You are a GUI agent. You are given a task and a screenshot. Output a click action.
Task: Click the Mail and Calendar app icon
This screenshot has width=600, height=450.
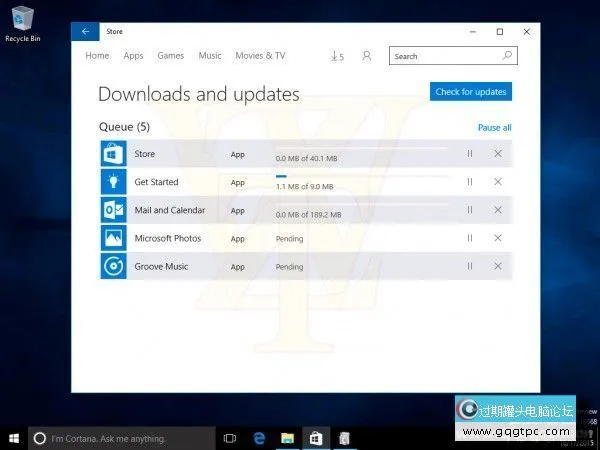point(112,210)
